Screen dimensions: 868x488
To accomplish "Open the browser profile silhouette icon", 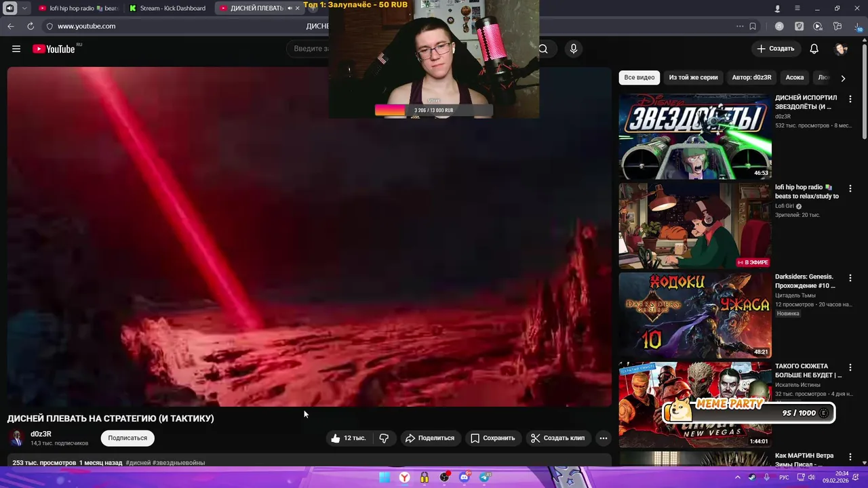I will (x=778, y=8).
